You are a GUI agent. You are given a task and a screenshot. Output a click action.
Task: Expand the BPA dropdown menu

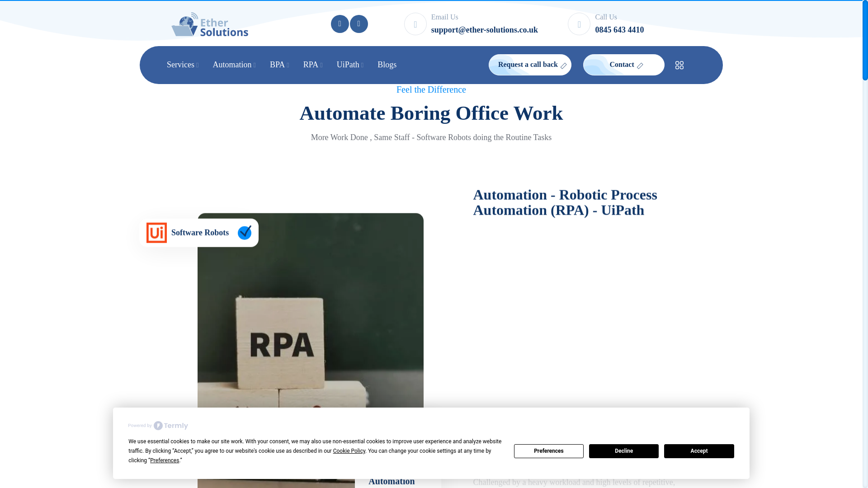(x=279, y=65)
